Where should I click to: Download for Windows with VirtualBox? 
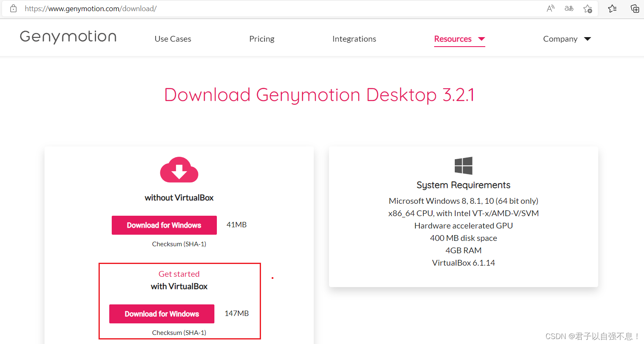(162, 314)
